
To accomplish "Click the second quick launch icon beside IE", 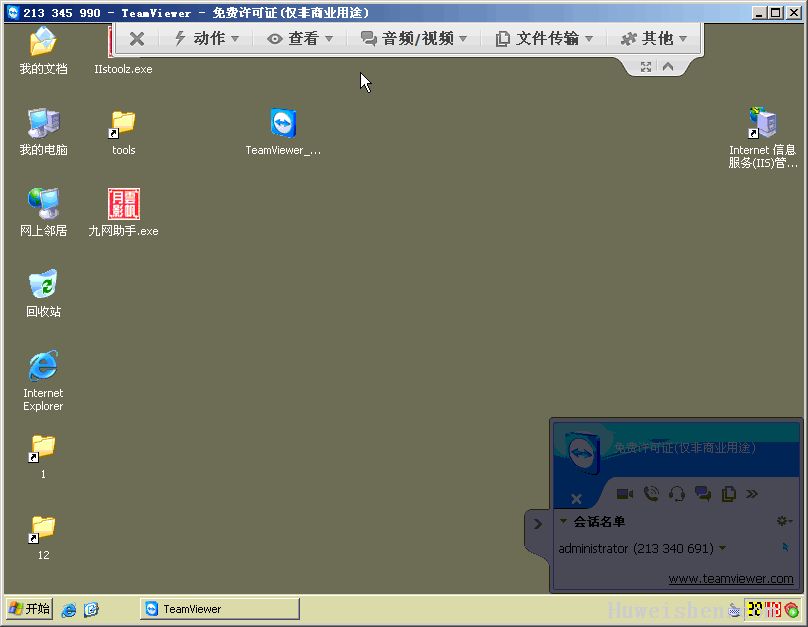I will click(91, 610).
